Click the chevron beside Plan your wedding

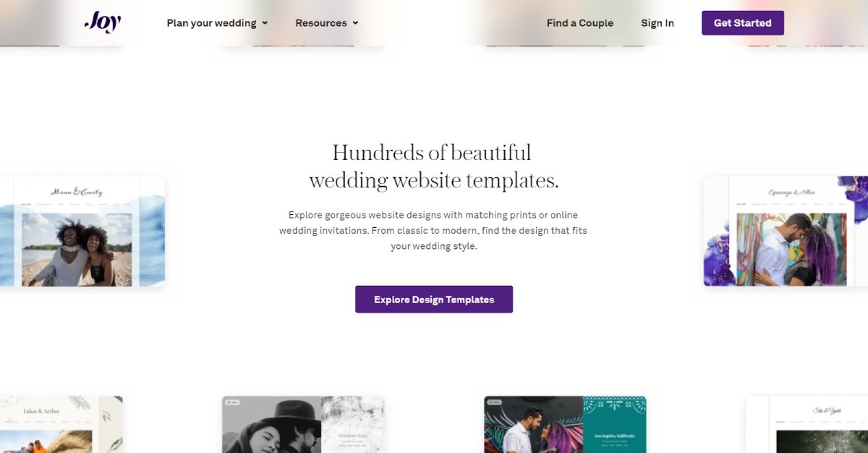click(265, 23)
